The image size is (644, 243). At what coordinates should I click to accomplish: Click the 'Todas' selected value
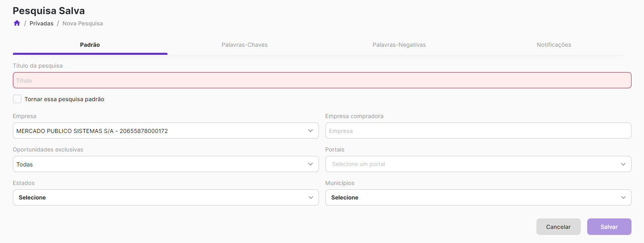click(x=25, y=164)
